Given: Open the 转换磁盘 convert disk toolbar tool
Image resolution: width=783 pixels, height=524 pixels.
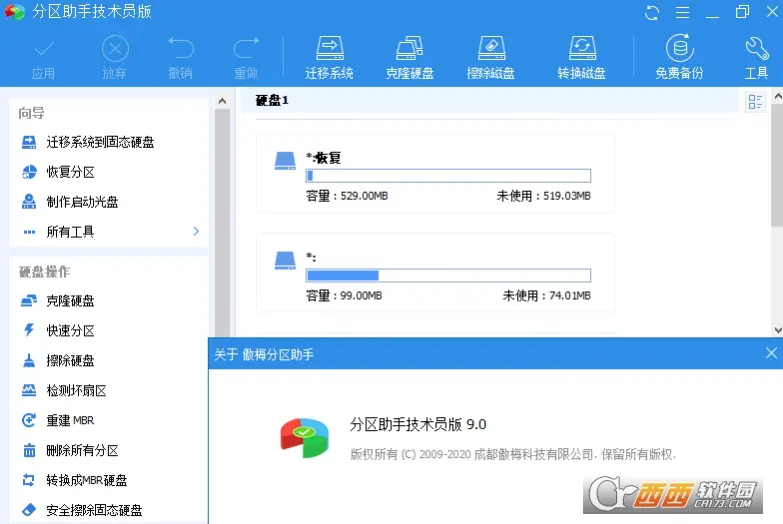Looking at the screenshot, I should (x=581, y=58).
